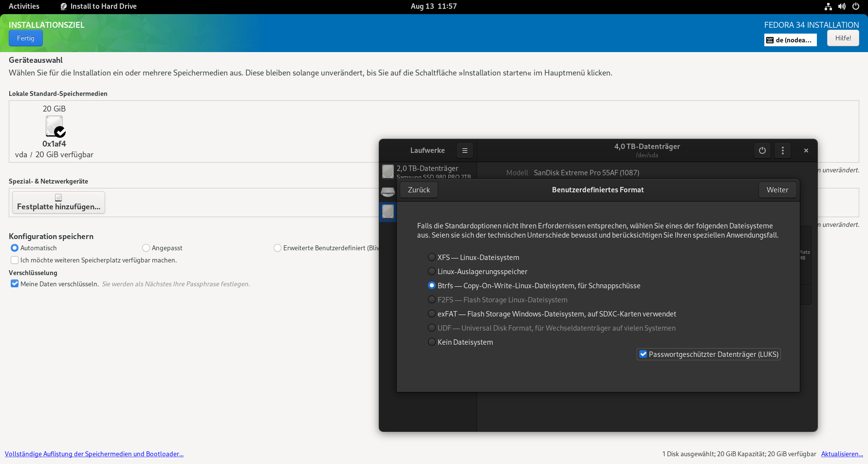868x464 pixels.
Task: Click the Aktualisieren... link
Action: click(x=842, y=454)
